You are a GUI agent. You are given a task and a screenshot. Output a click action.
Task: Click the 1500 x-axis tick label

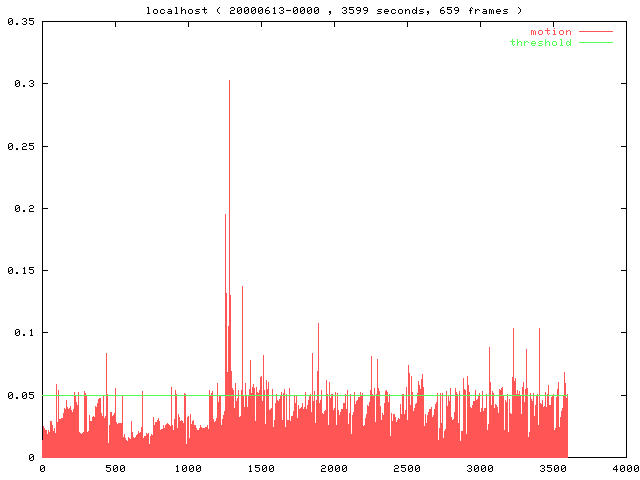(261, 468)
